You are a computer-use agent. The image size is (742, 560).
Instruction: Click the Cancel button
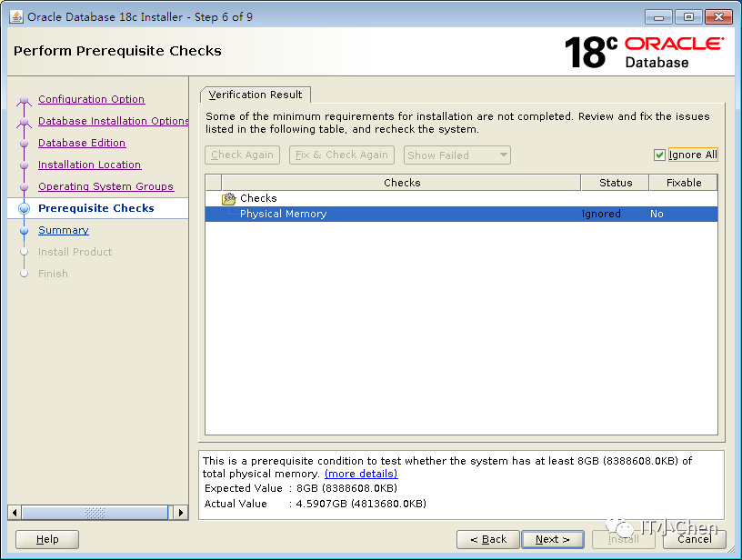tap(694, 539)
